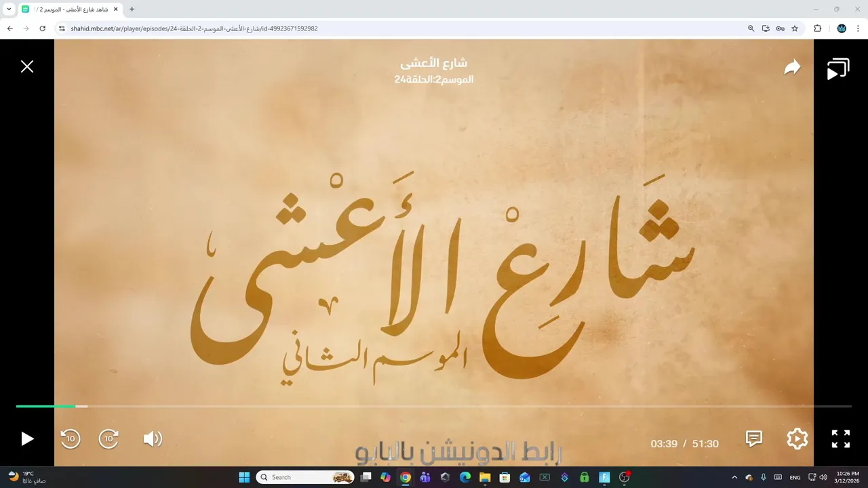Screen dimensions: 868x488
Task: Mute the player volume
Action: pos(153,439)
